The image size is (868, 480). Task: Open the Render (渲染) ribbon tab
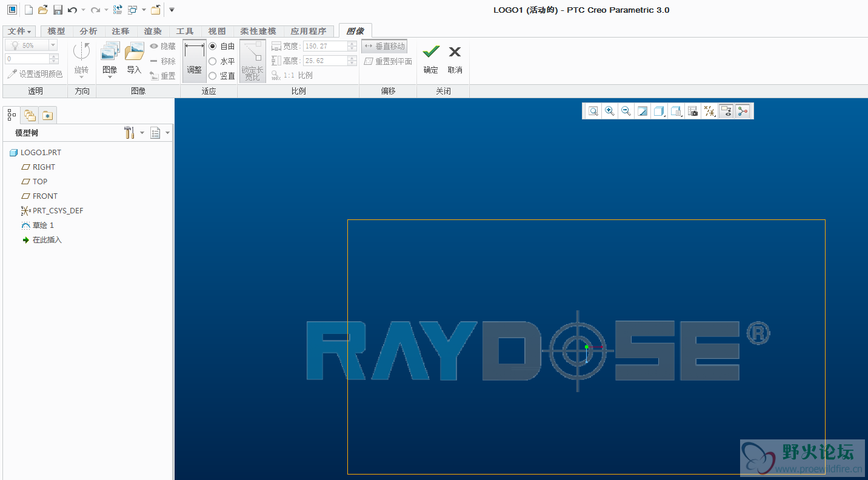pyautogui.click(x=153, y=31)
